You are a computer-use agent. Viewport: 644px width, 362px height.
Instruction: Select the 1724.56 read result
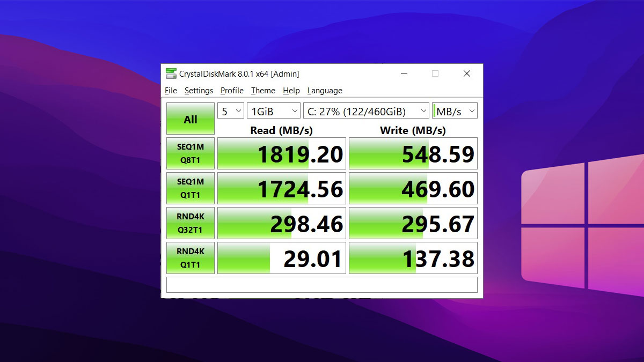click(x=282, y=188)
